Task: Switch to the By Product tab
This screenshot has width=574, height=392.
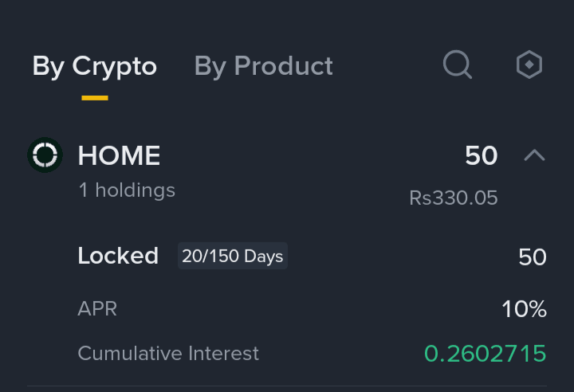Action: [263, 66]
